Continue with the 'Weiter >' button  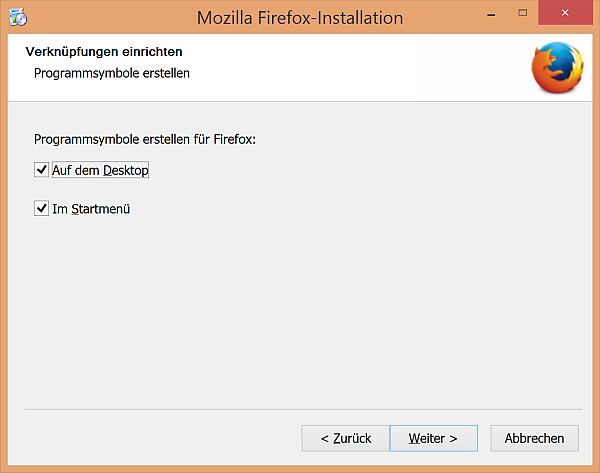point(434,438)
